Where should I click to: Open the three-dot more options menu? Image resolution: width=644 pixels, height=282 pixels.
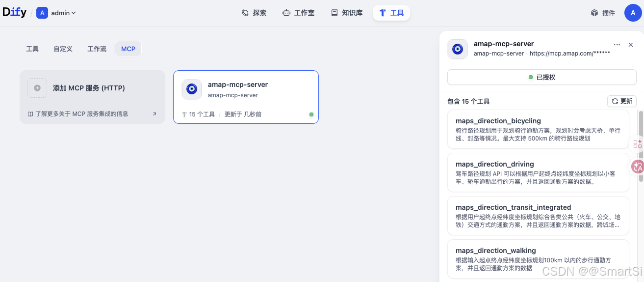tap(617, 45)
